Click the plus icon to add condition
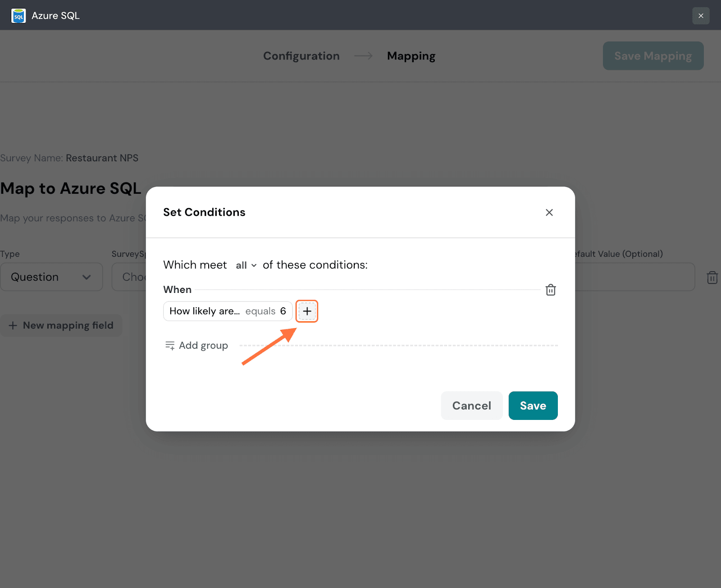 tap(307, 311)
